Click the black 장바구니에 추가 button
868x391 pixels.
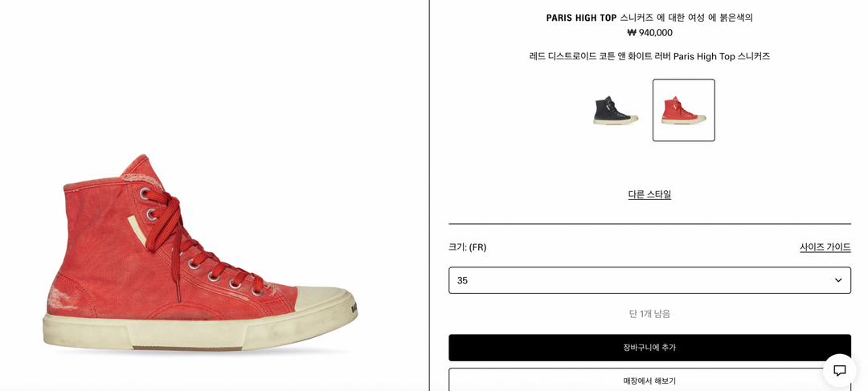click(x=649, y=348)
